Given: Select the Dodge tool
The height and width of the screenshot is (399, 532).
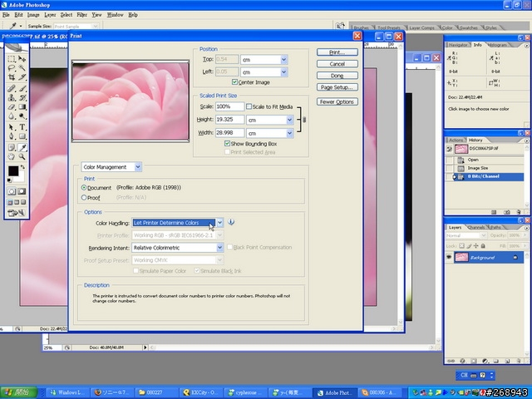Looking at the screenshot, I should (22, 116).
